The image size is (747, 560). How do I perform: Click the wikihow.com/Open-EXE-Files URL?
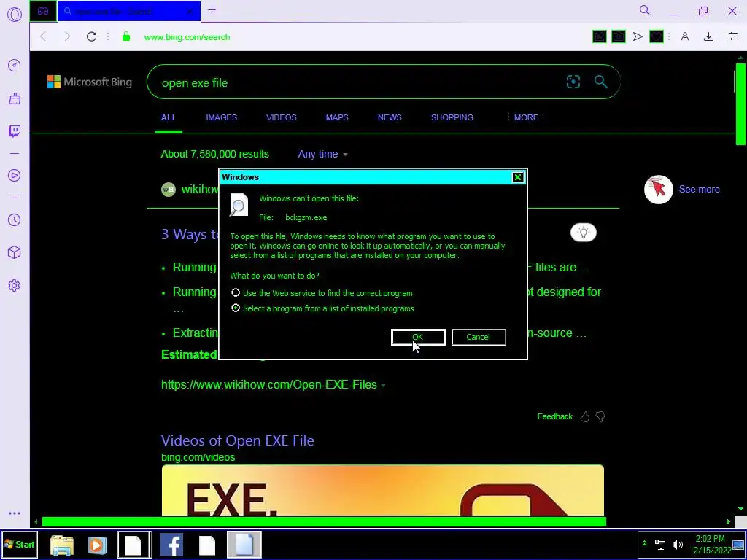coord(269,385)
